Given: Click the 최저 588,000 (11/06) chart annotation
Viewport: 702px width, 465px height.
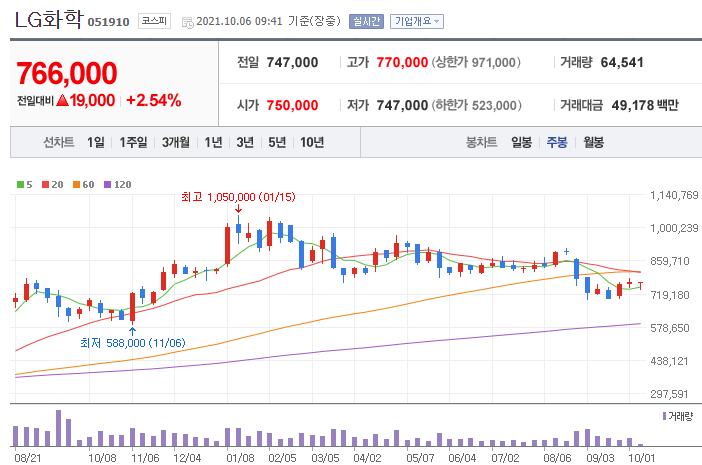Looking at the screenshot, I should pos(133,343).
